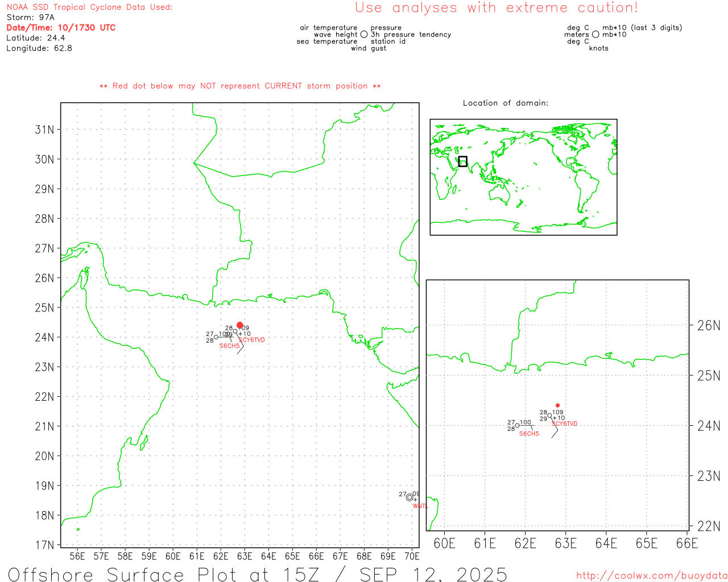Click the red storm dot on the main map
Image resolution: width=728 pixels, height=582 pixels.
[239, 325]
